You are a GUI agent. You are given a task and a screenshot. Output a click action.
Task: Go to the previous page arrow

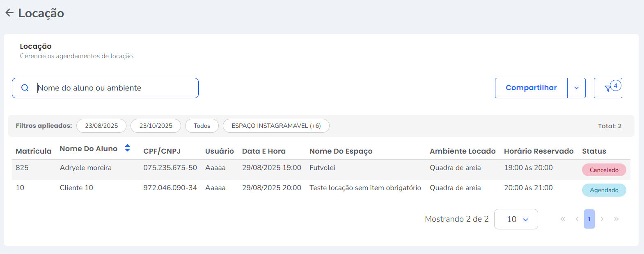point(577,219)
